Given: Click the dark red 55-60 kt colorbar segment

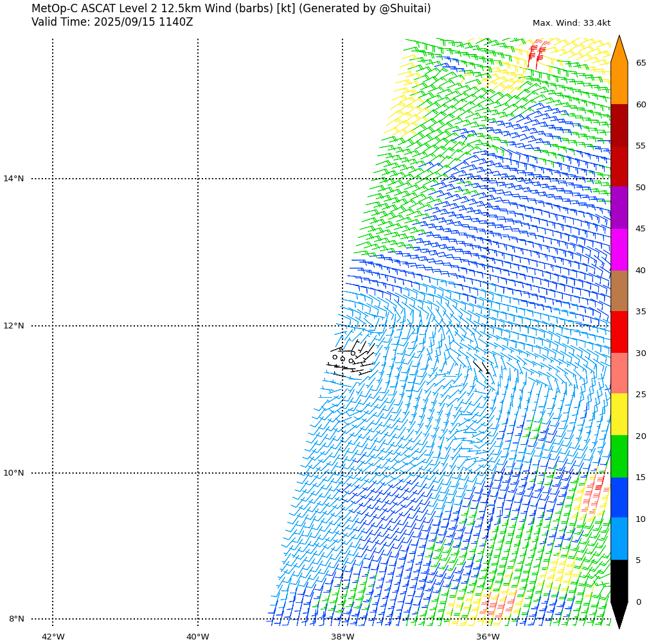Looking at the screenshot, I should [x=619, y=125].
